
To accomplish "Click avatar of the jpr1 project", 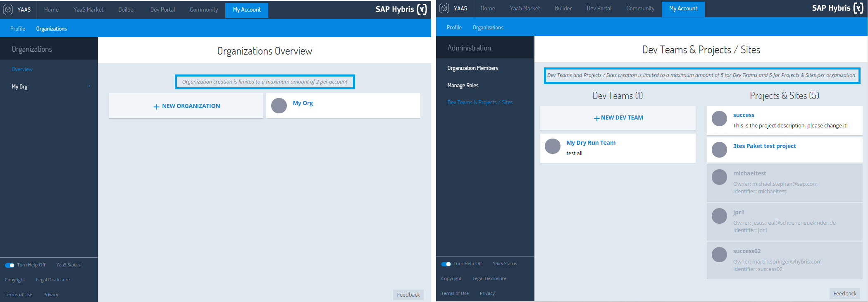I will coord(720,216).
